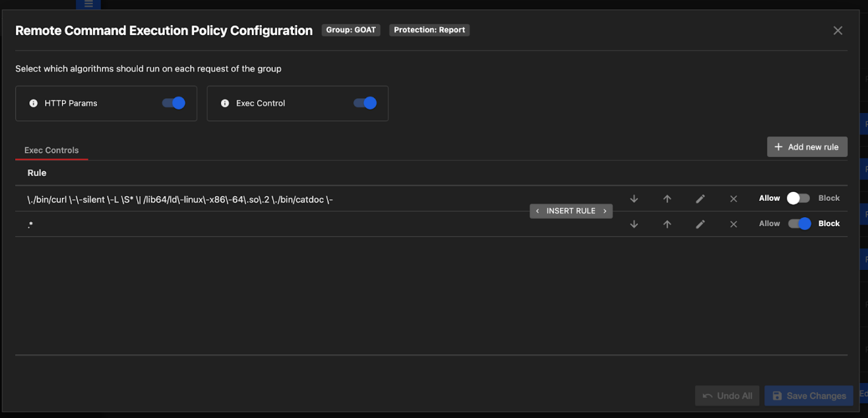The image size is (868, 418).
Task: Click the HTTP Params info icon
Action: [x=33, y=104]
